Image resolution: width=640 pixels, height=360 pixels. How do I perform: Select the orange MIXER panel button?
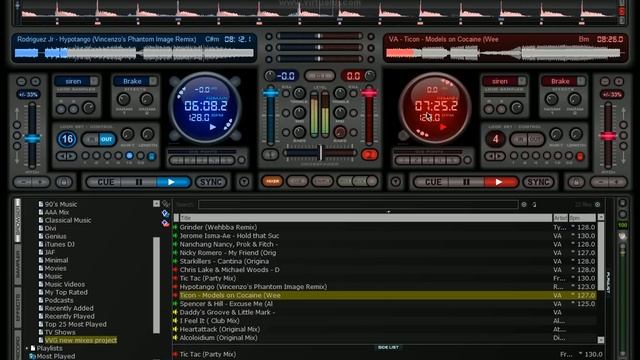click(272, 182)
